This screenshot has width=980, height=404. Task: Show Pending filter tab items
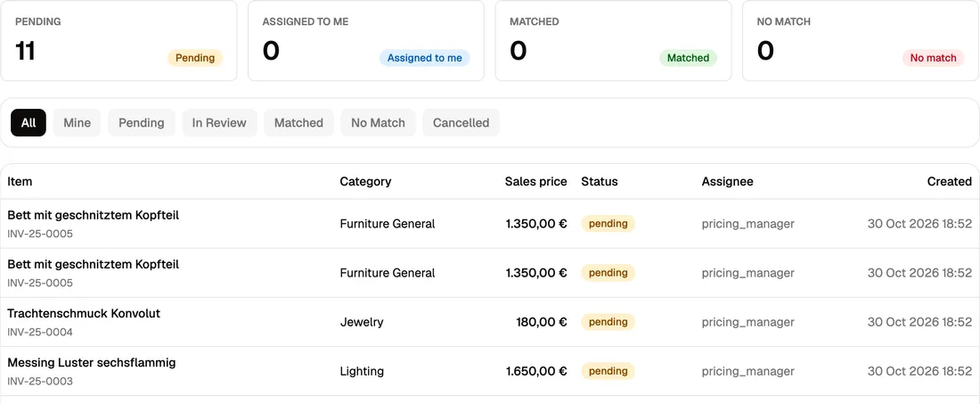(142, 122)
